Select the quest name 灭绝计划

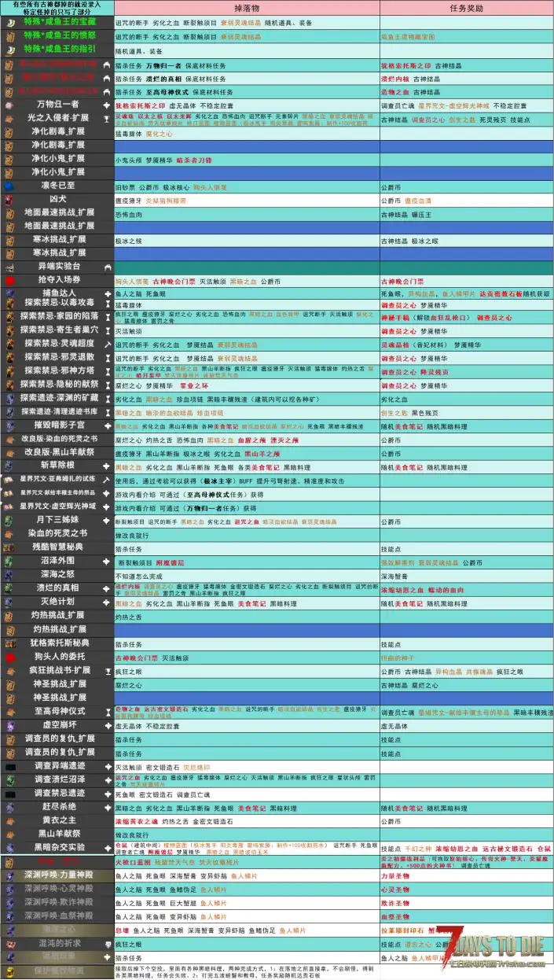coord(57,602)
